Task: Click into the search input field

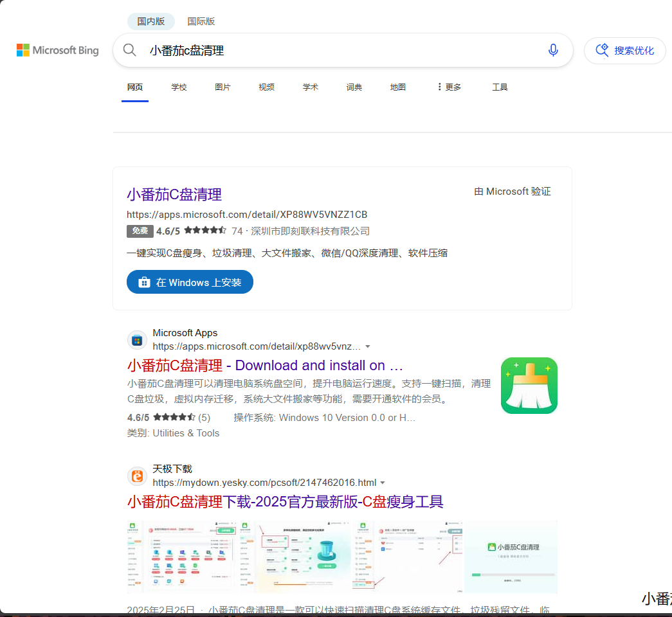Action: 343,51
